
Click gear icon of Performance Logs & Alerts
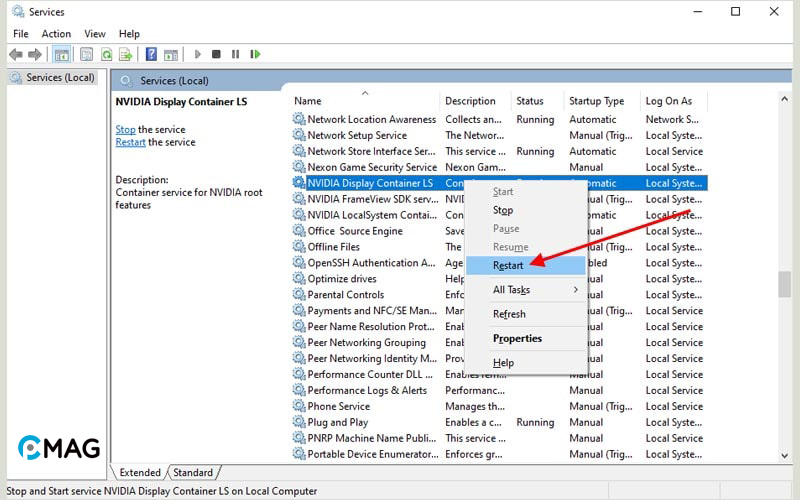pos(299,390)
